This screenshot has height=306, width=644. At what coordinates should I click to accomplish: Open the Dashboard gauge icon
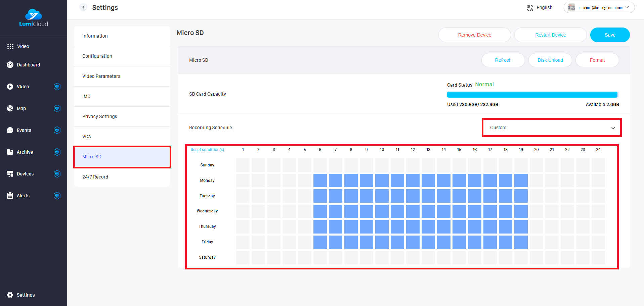pos(10,65)
